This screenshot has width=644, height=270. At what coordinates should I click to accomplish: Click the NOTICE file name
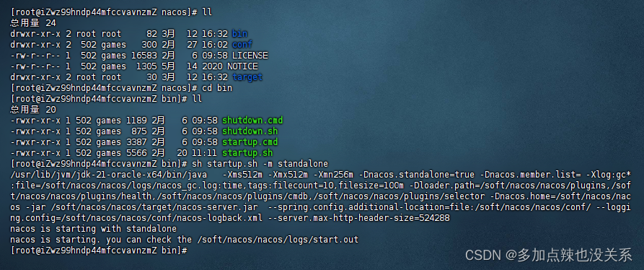(244, 66)
